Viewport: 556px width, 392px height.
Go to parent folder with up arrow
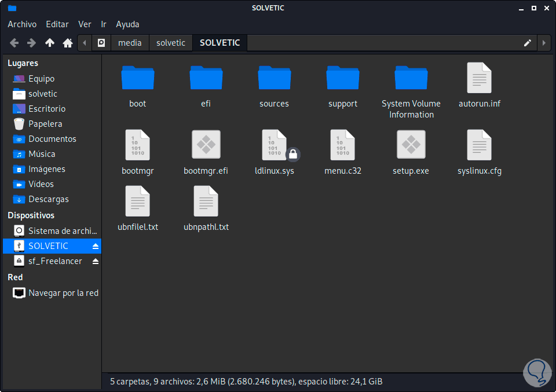50,43
